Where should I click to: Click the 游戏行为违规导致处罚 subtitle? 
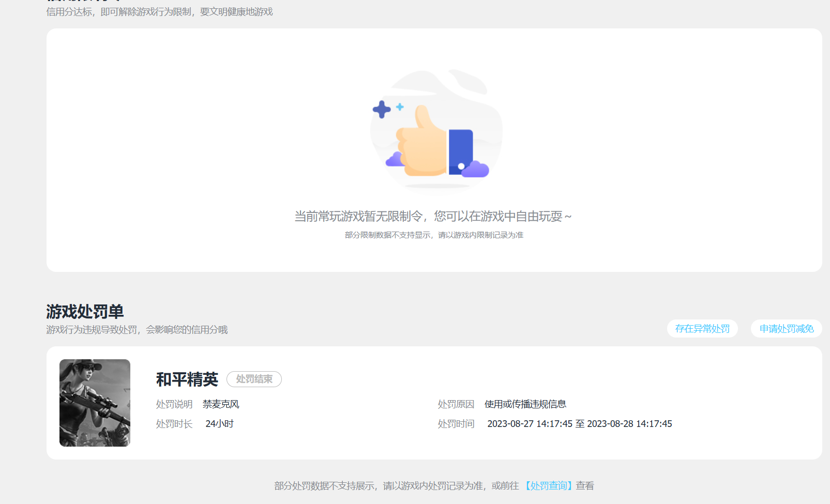(x=137, y=330)
